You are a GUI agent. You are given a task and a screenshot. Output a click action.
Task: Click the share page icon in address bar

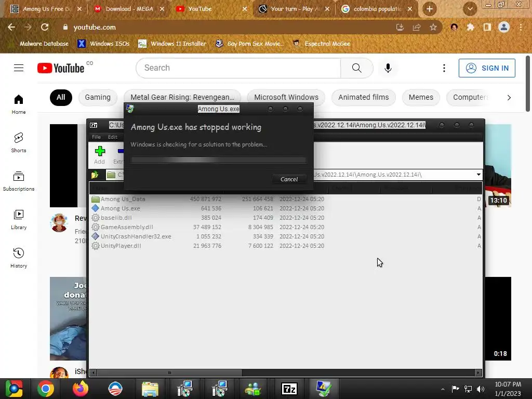416,28
